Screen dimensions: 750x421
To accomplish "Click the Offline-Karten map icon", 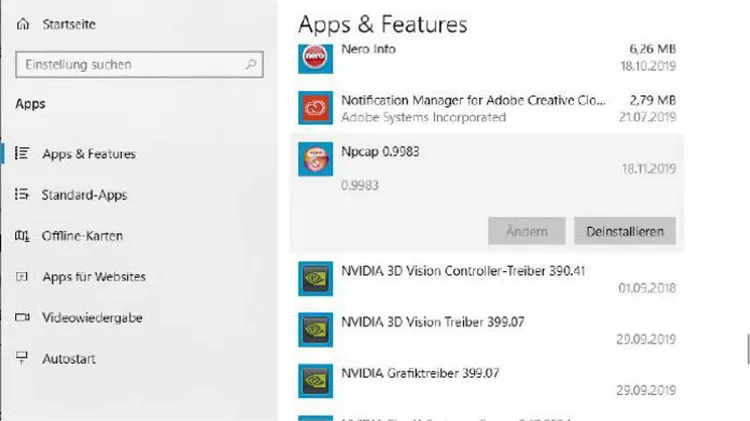I will (22, 235).
